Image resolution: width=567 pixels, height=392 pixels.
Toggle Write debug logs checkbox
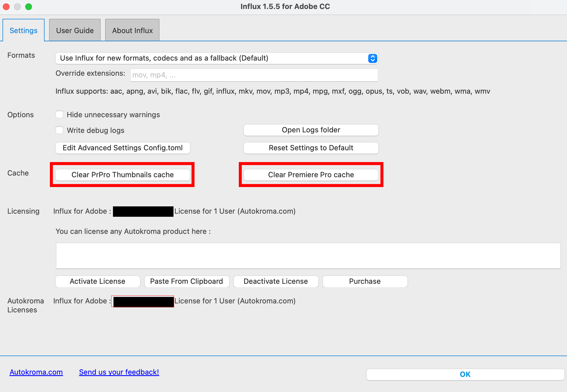[59, 130]
